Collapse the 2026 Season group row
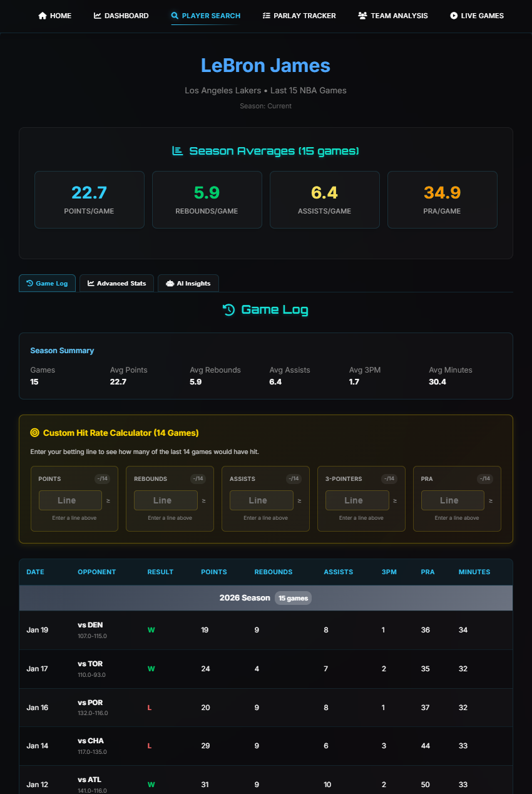 point(265,597)
